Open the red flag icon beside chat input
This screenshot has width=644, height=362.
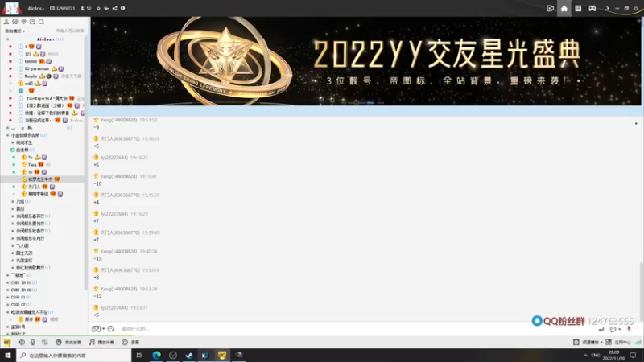coord(629,329)
